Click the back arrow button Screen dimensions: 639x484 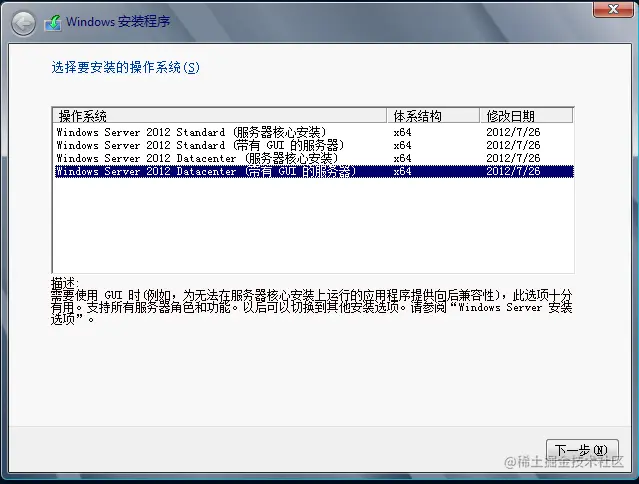click(23, 24)
